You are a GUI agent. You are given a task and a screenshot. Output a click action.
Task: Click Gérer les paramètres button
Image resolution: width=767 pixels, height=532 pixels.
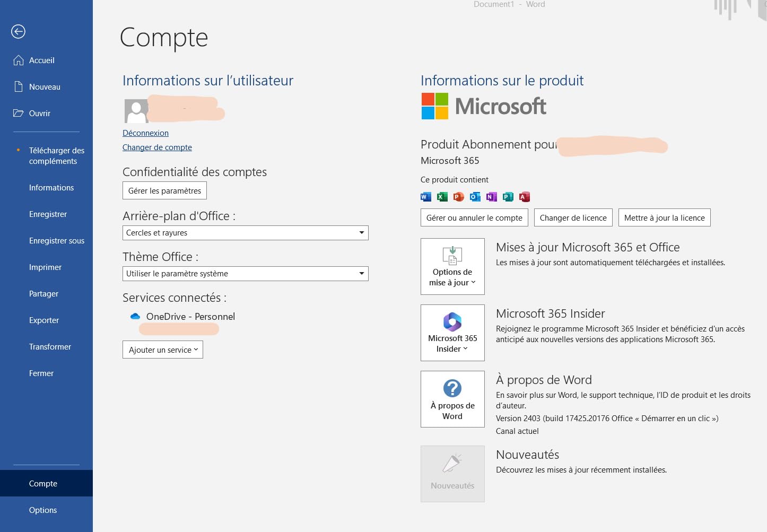click(164, 191)
